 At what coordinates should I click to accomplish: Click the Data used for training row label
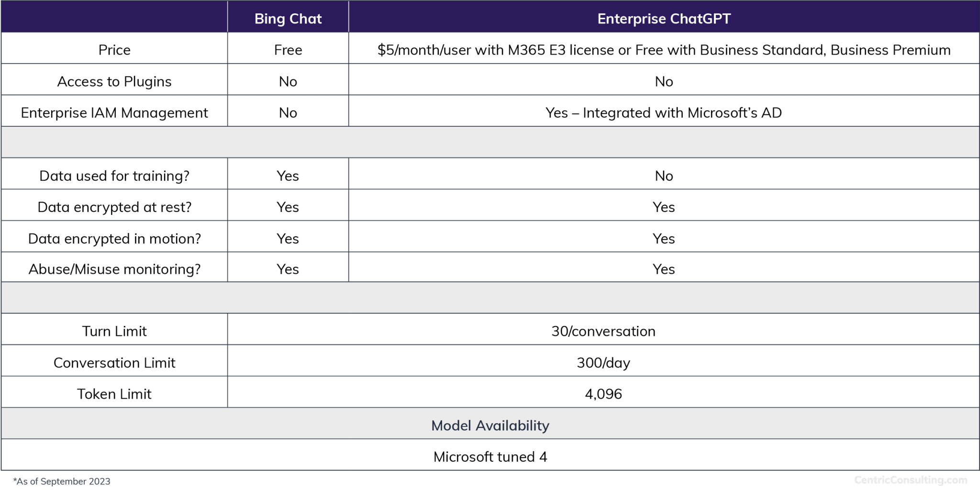(x=114, y=176)
